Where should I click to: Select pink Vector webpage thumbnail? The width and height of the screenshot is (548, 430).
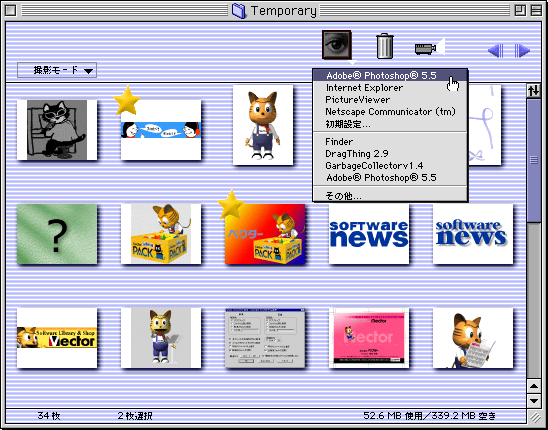pos(369,338)
